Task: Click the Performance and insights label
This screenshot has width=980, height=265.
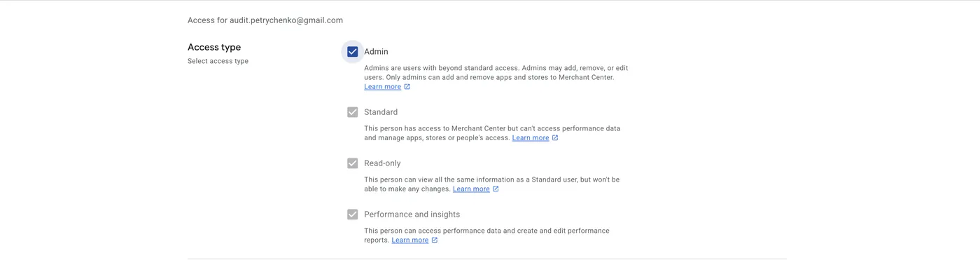Action: click(x=412, y=215)
